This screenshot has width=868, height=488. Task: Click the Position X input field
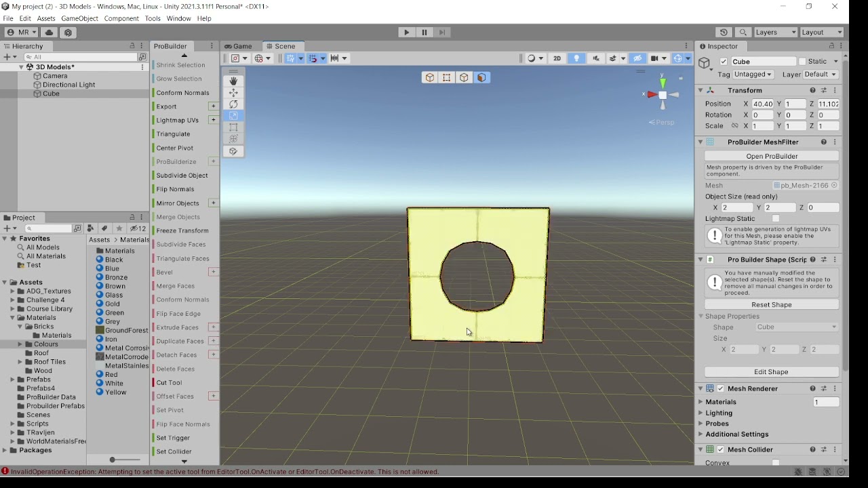click(762, 104)
